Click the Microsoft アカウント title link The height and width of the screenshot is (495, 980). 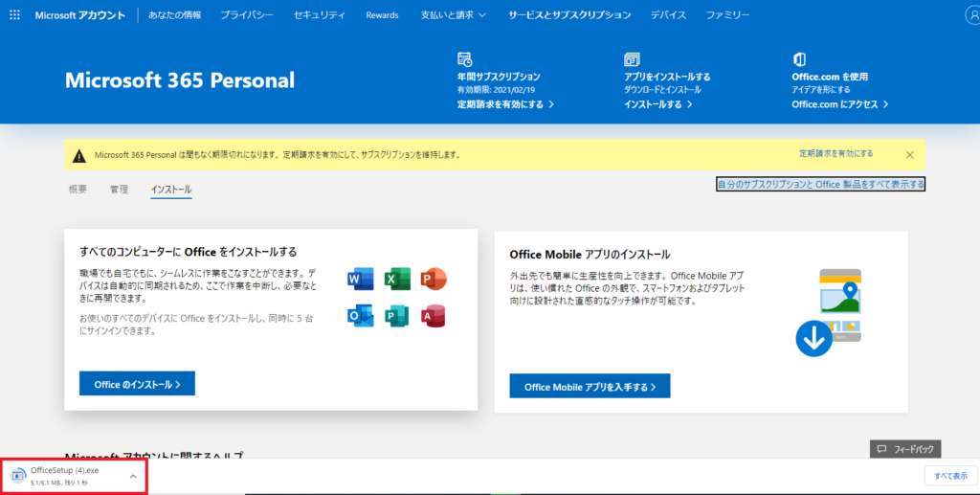[80, 15]
